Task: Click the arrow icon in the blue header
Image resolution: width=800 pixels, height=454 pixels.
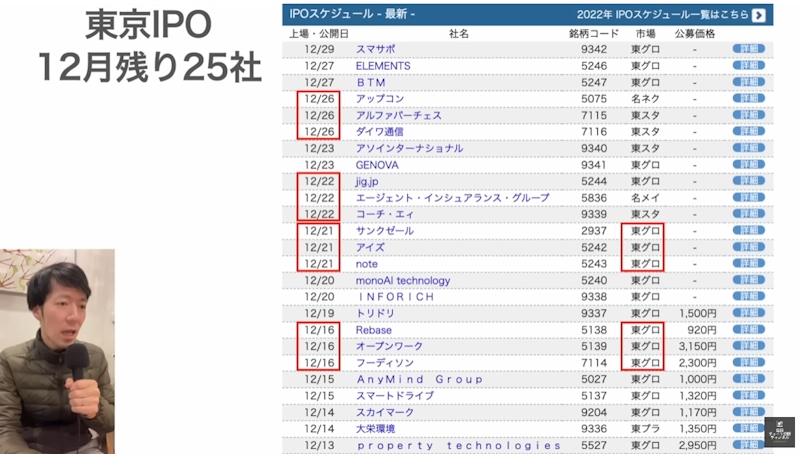Action: (759, 15)
